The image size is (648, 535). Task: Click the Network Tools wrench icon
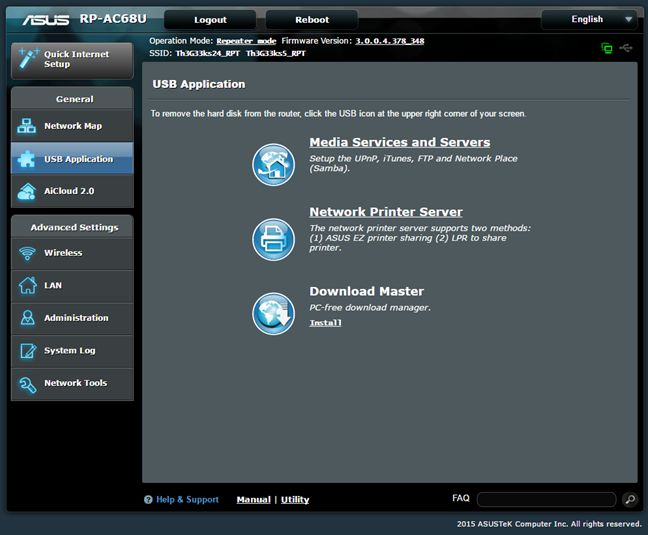[27, 384]
